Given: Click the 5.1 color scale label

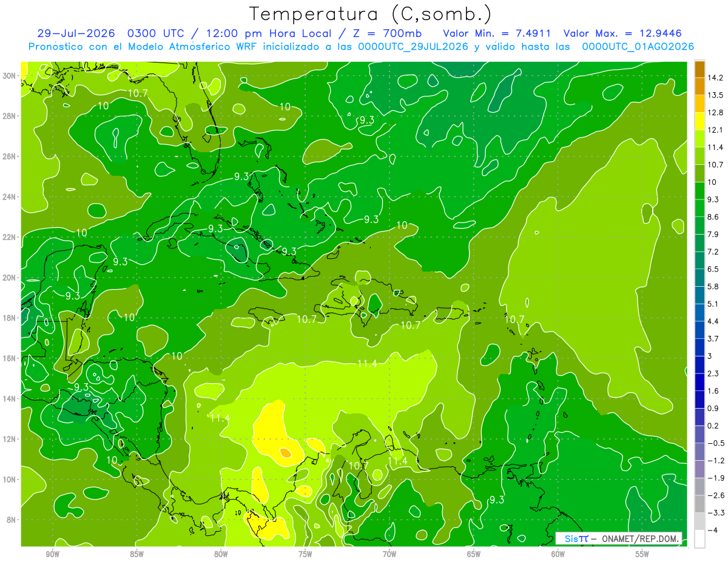Looking at the screenshot, I should tap(714, 304).
